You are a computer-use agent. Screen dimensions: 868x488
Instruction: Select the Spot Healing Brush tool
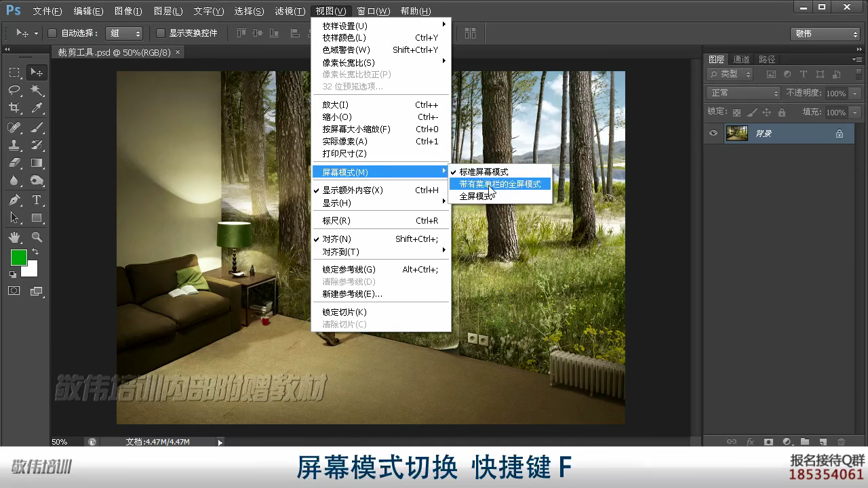click(x=14, y=127)
